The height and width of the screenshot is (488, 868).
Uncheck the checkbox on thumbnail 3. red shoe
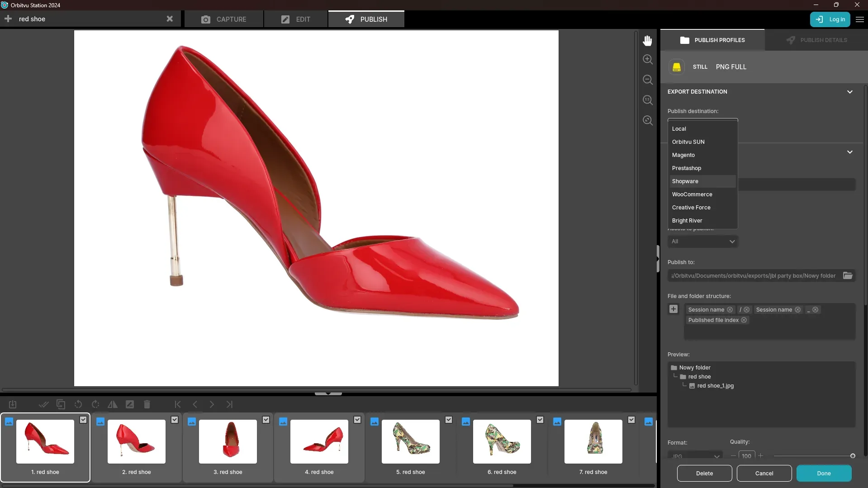pos(266,420)
